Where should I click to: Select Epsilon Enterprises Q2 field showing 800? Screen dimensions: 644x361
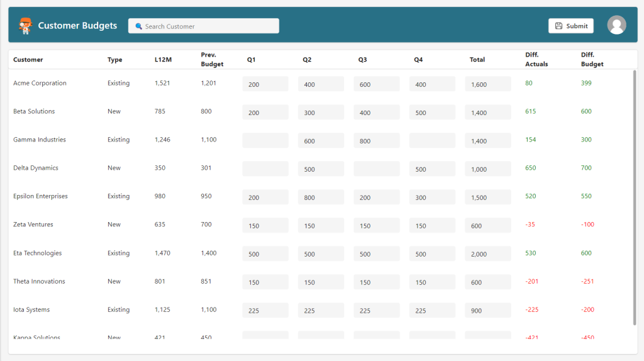[321, 197]
